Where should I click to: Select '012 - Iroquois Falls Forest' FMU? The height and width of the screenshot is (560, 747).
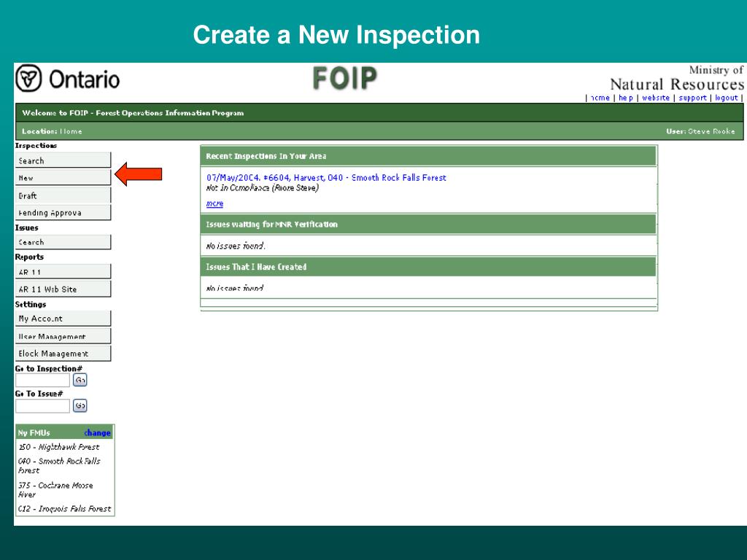tap(65, 508)
